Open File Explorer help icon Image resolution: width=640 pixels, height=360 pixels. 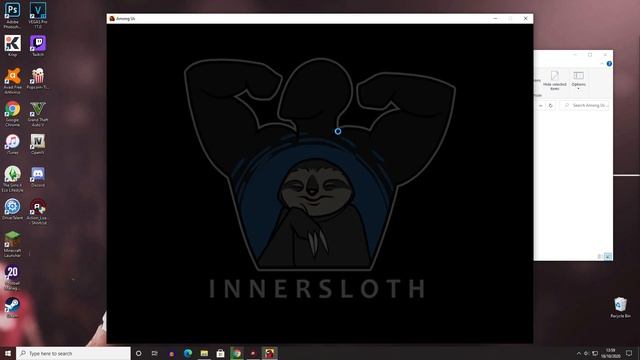(609, 64)
